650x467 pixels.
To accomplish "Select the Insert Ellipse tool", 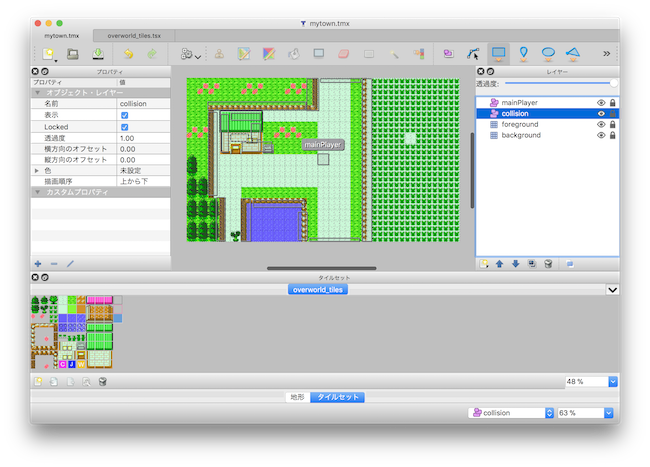I will 548,54.
